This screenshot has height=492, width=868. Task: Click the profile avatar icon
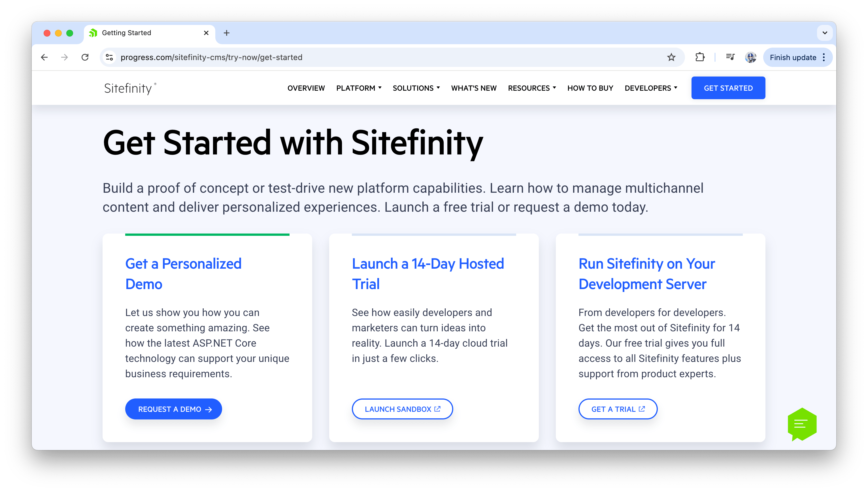tap(750, 58)
